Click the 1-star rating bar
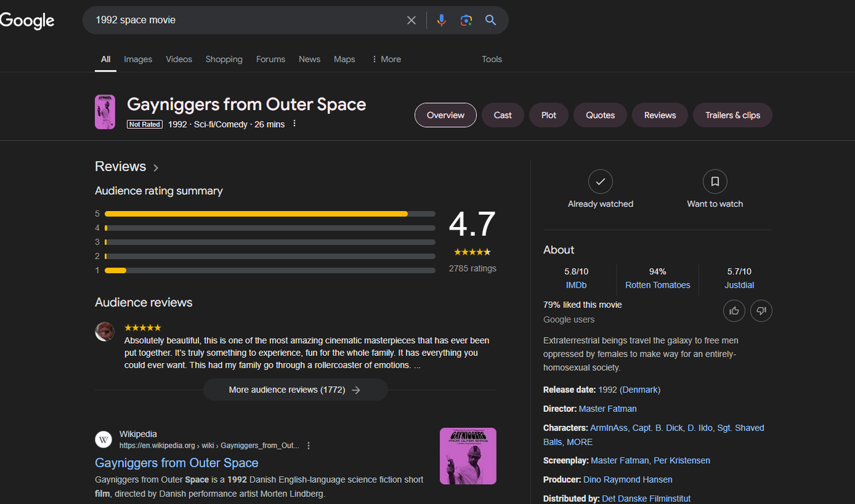Screen dimensions: 855x504 [x=270, y=270]
